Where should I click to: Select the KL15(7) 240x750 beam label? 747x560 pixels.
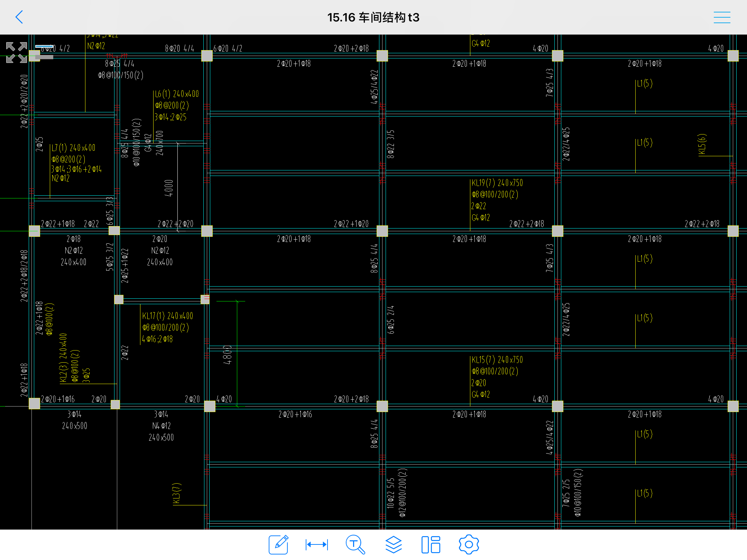pos(497,360)
